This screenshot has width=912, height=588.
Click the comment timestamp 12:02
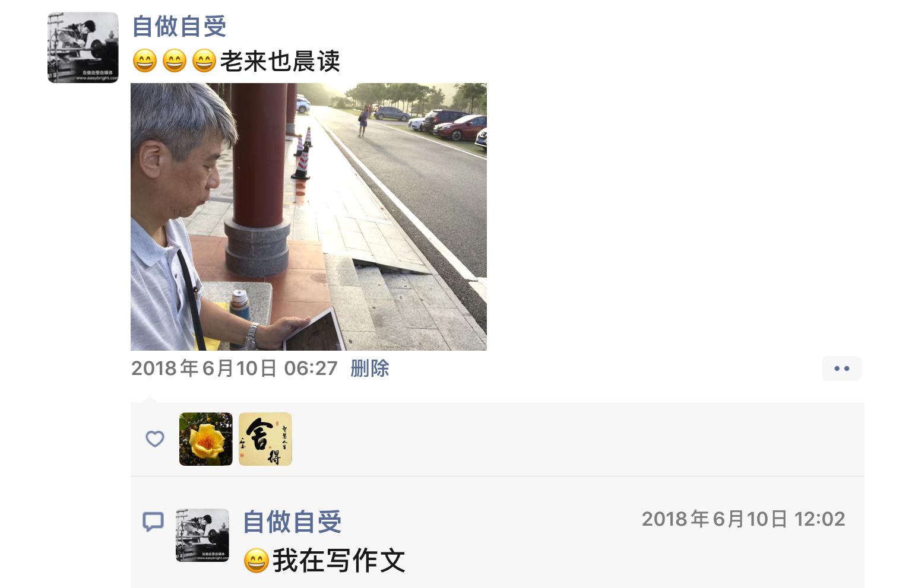[x=743, y=519]
